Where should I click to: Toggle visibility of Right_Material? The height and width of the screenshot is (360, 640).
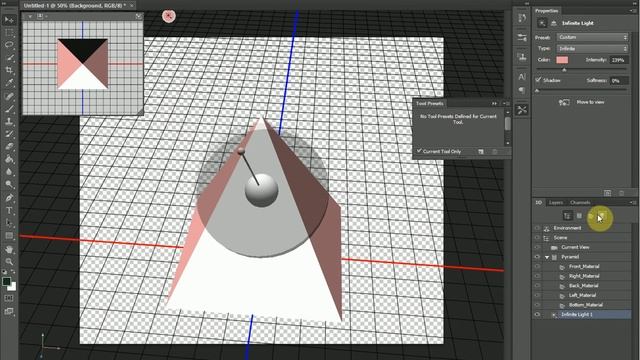click(537, 276)
